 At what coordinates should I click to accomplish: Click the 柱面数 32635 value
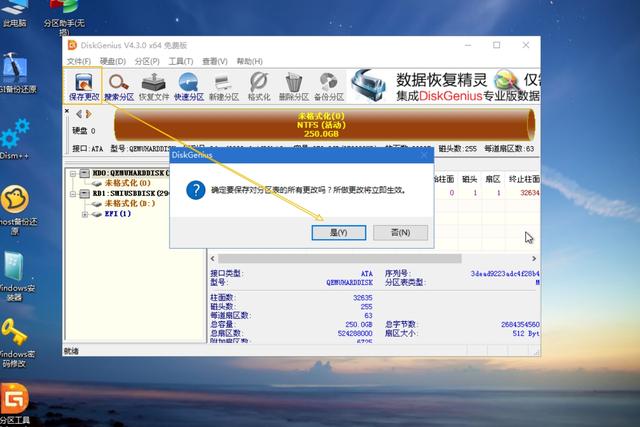point(362,298)
